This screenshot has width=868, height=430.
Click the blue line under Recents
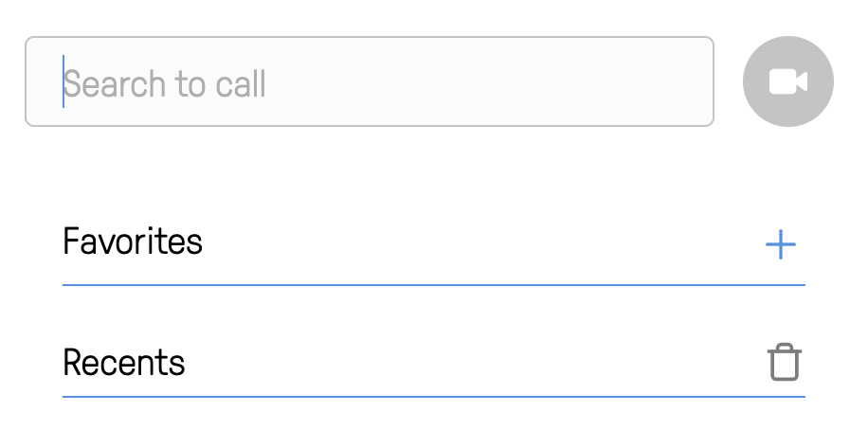(x=433, y=397)
